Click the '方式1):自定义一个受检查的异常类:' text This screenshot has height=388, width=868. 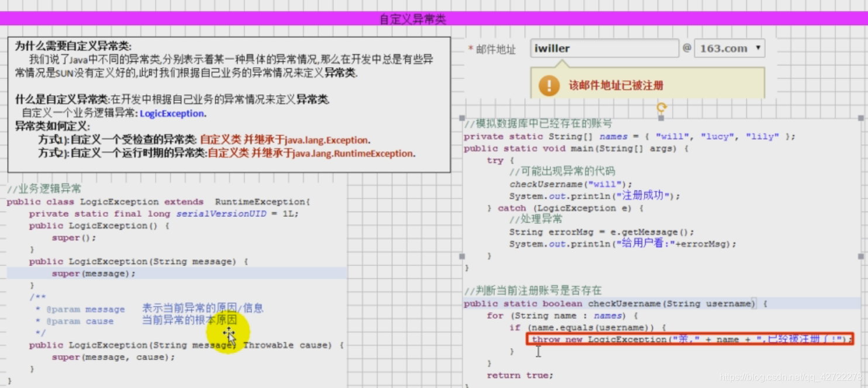click(118, 140)
